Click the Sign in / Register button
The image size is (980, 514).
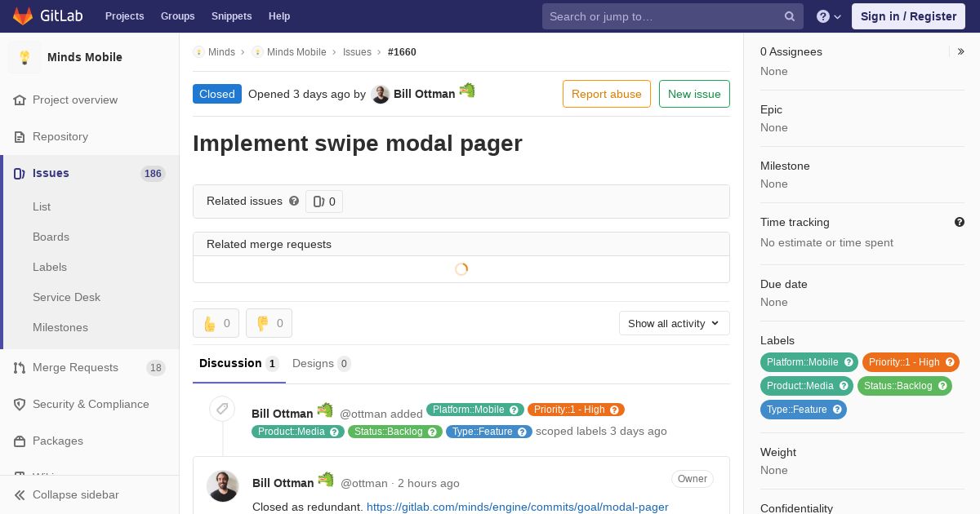pyautogui.click(x=908, y=16)
